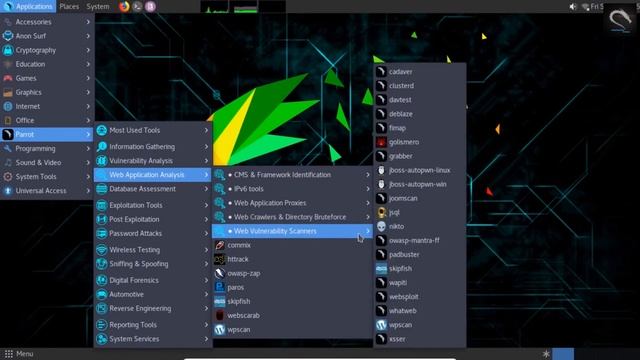The width and height of the screenshot is (640, 360).
Task: Open Wireless Testing category
Action: tap(153, 250)
